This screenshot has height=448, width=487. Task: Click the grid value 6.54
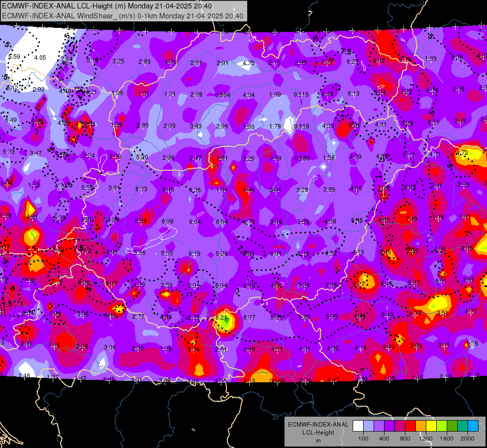222,222
